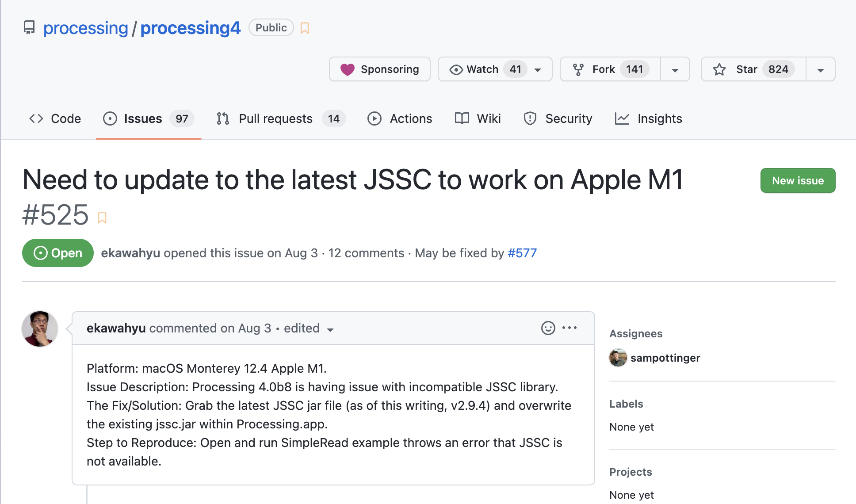Click the repository book icon beside processing

tap(29, 27)
